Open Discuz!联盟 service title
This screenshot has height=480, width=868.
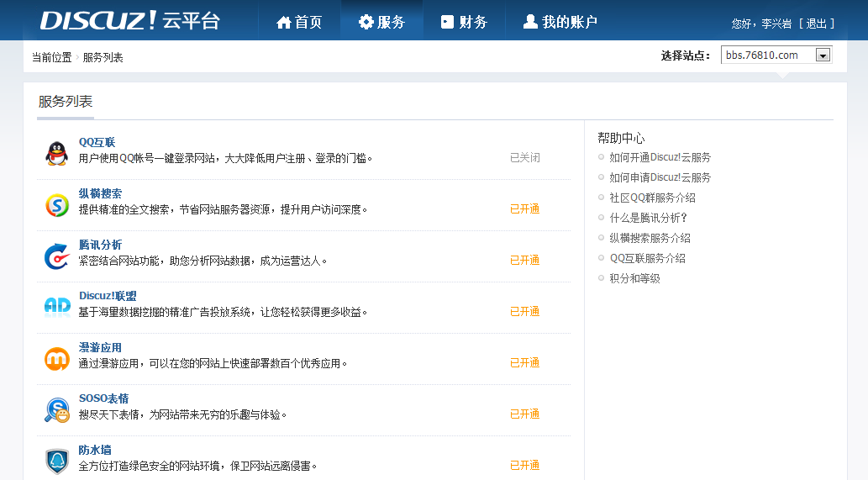coord(108,296)
